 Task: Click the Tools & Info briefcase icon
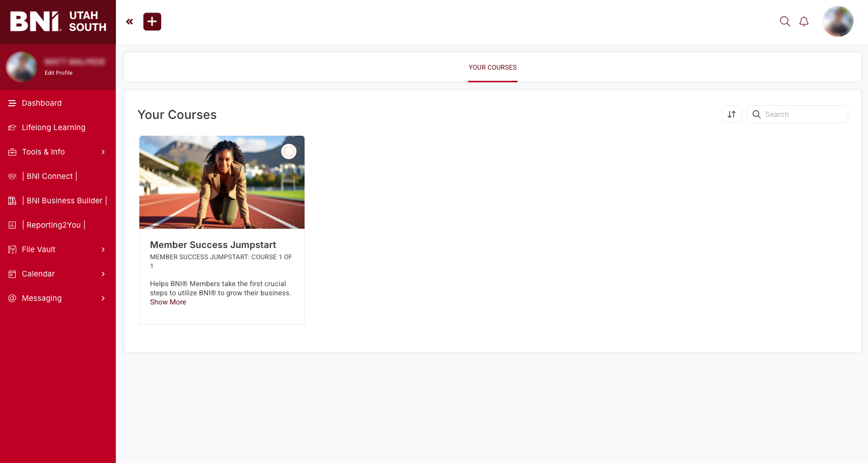(x=12, y=152)
